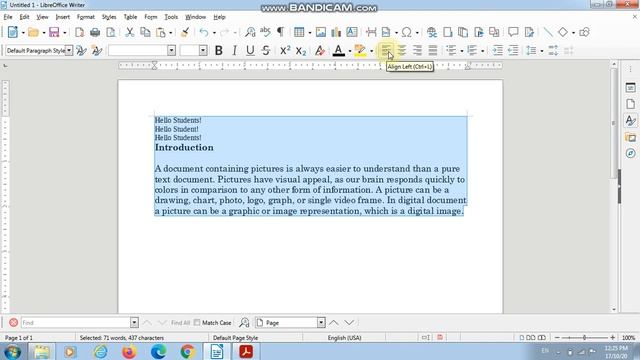Toggle formatting marks pilcrow icon
The image size is (640, 360).
(281, 32)
